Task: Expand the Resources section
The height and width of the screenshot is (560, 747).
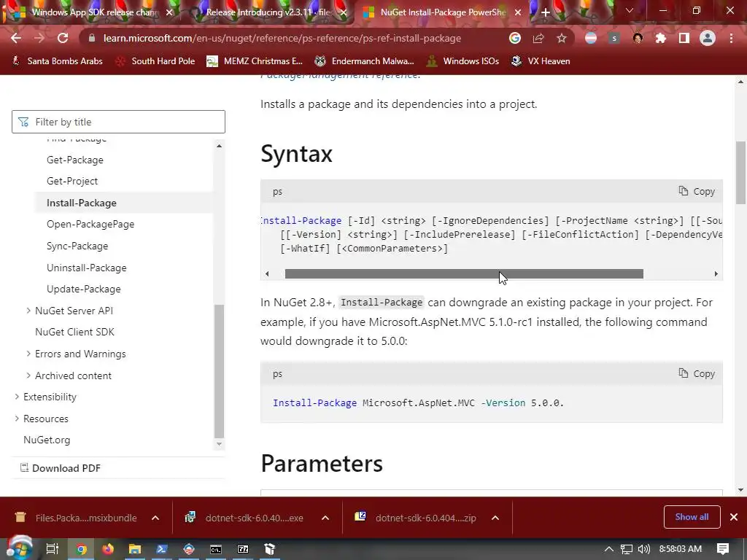Action: (x=17, y=419)
